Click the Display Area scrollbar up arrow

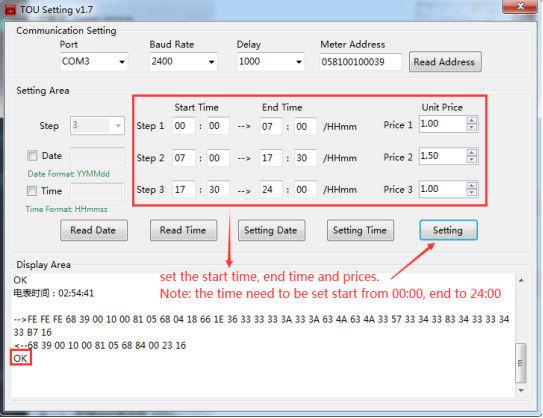coord(521,280)
